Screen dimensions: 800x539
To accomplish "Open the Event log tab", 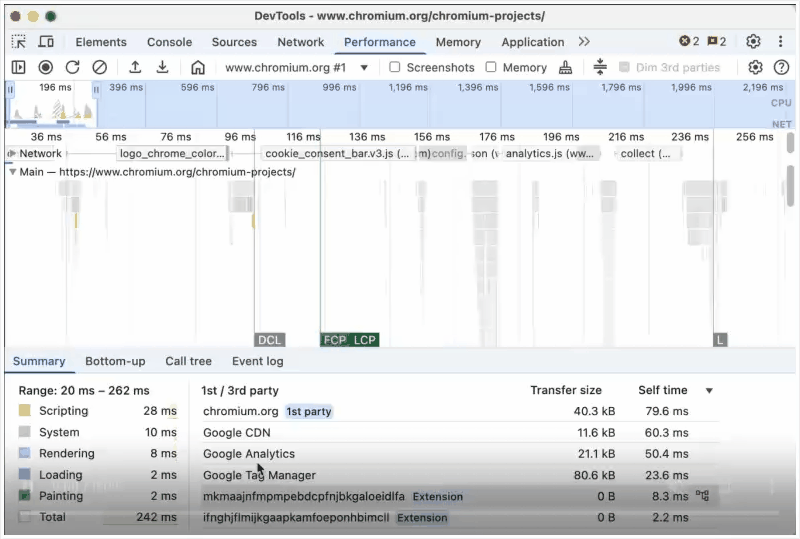I will (x=258, y=361).
